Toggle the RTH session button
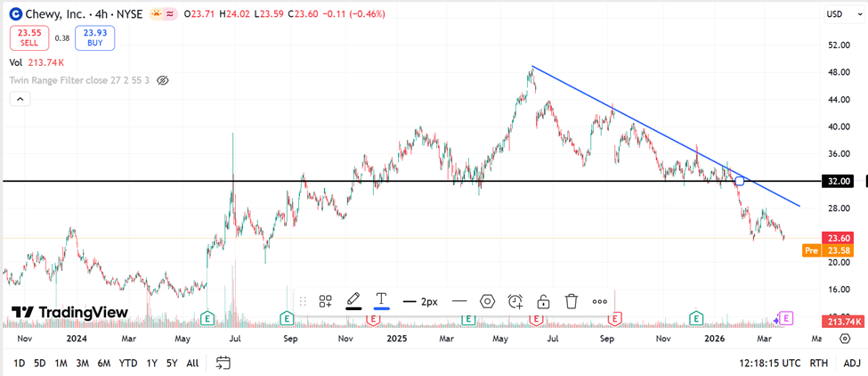The height and width of the screenshot is (376, 868). [819, 364]
